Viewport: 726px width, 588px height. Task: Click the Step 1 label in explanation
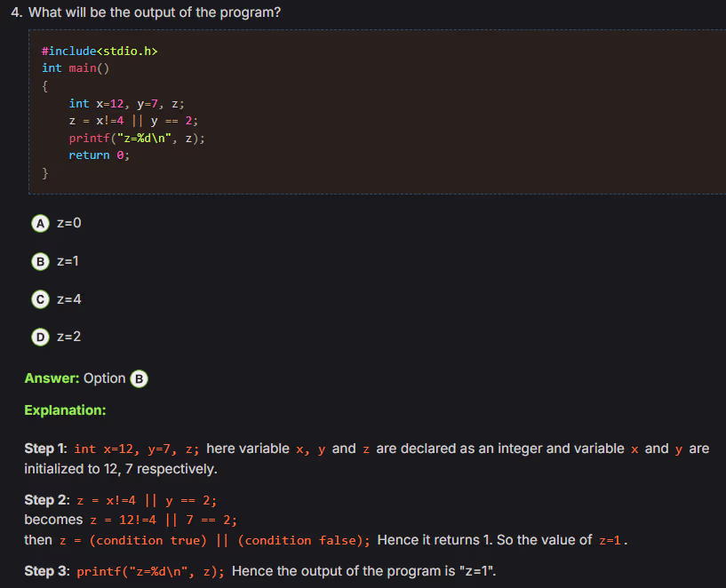(46, 449)
